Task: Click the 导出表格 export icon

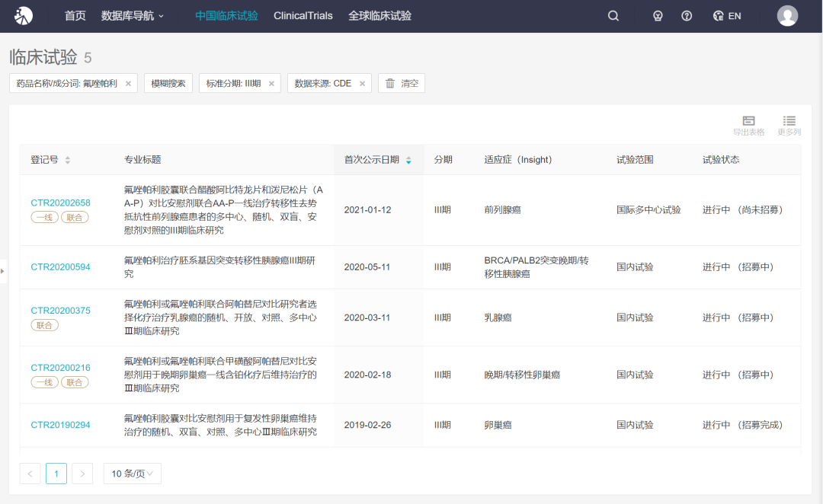Action: click(x=748, y=126)
